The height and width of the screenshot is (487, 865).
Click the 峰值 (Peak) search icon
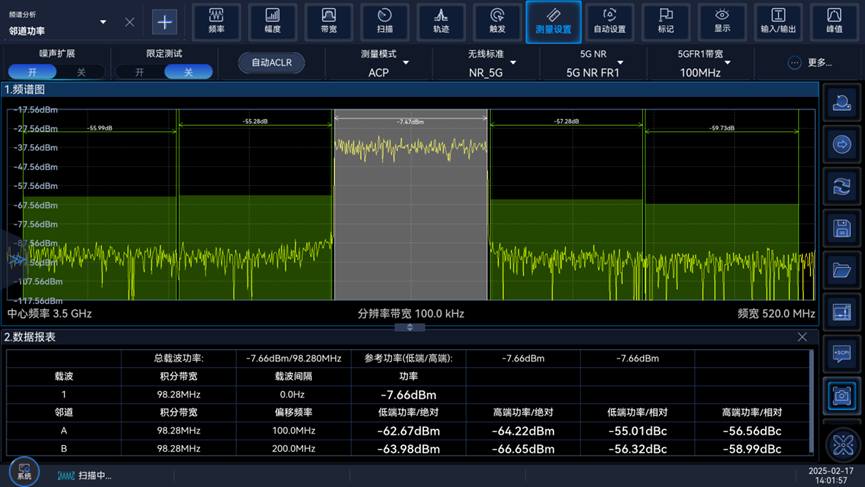(834, 21)
